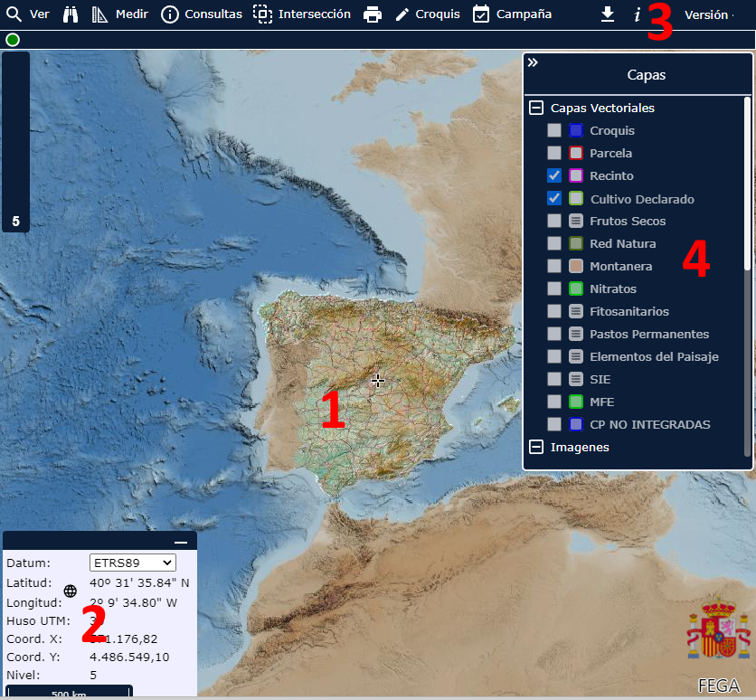
Task: Open the Consultas info tool
Action: click(202, 14)
